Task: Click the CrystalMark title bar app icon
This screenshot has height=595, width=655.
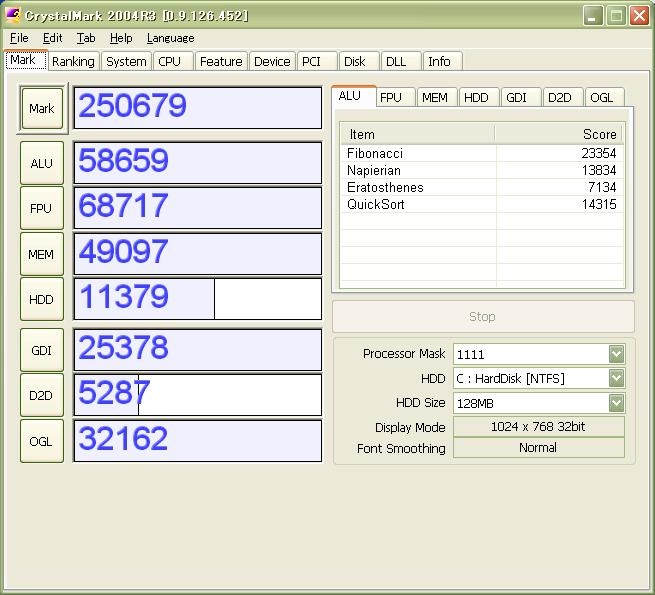Action: pos(13,16)
